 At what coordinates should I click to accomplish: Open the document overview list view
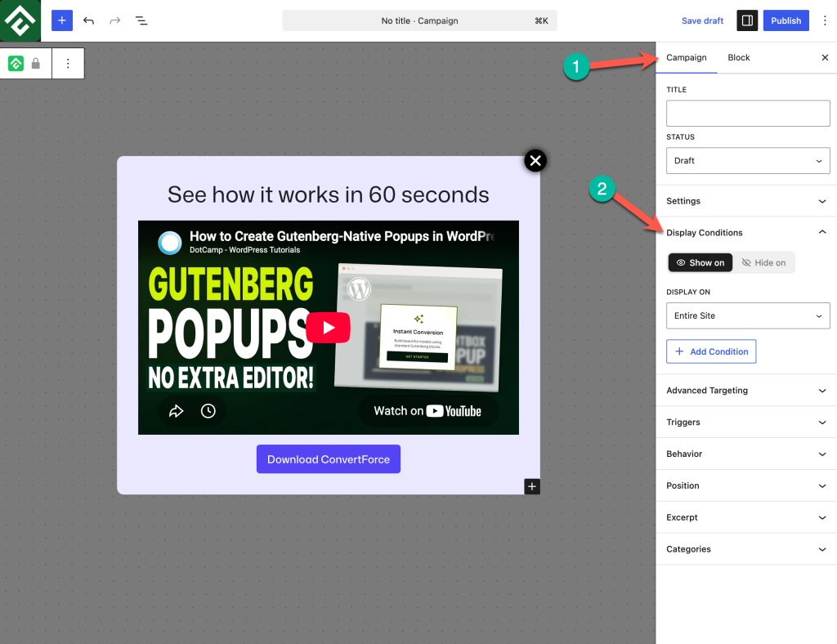tap(141, 20)
